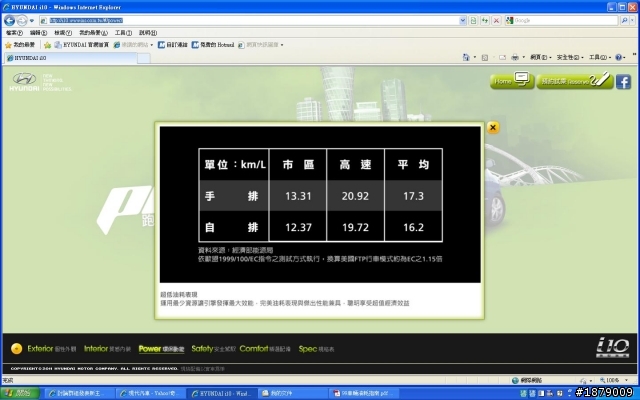Open the 自訂連結 favorite link
This screenshot has height=400, width=640.
pyautogui.click(x=172, y=45)
